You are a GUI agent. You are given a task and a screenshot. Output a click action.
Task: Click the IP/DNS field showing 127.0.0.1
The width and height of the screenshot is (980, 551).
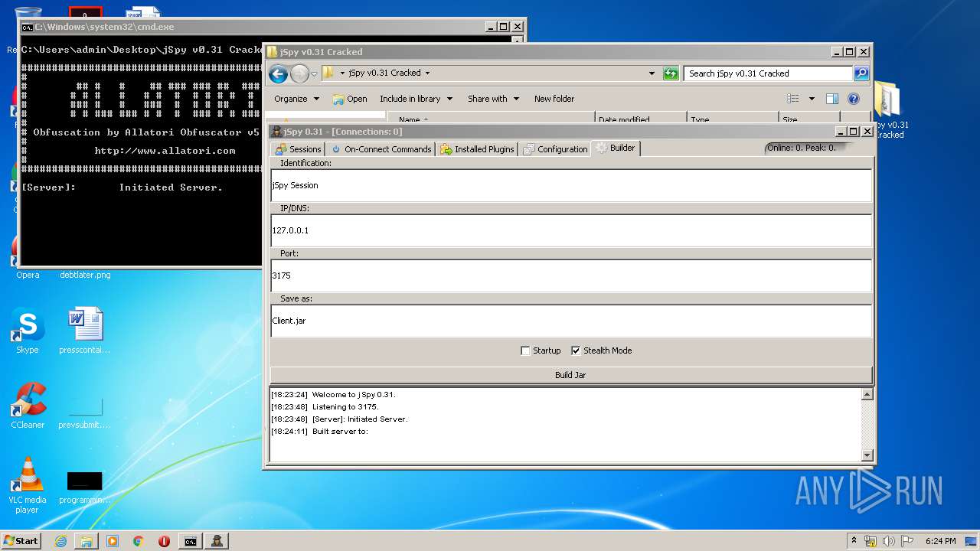click(571, 230)
